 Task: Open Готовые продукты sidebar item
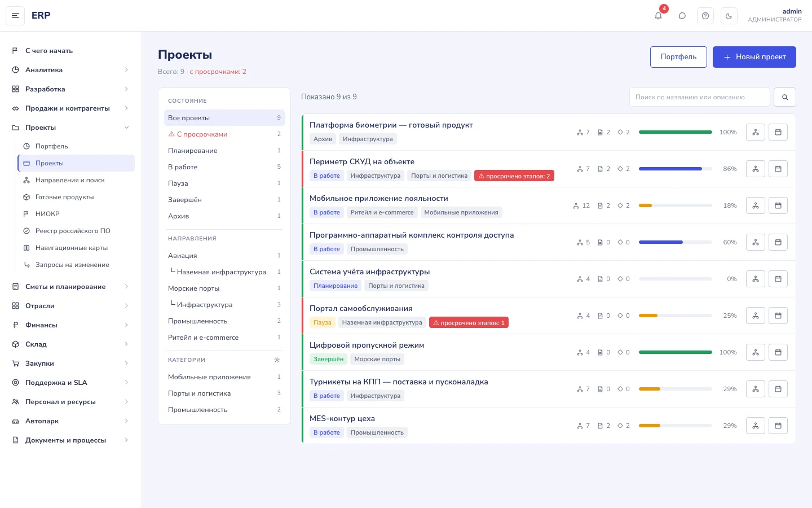tap(76, 197)
